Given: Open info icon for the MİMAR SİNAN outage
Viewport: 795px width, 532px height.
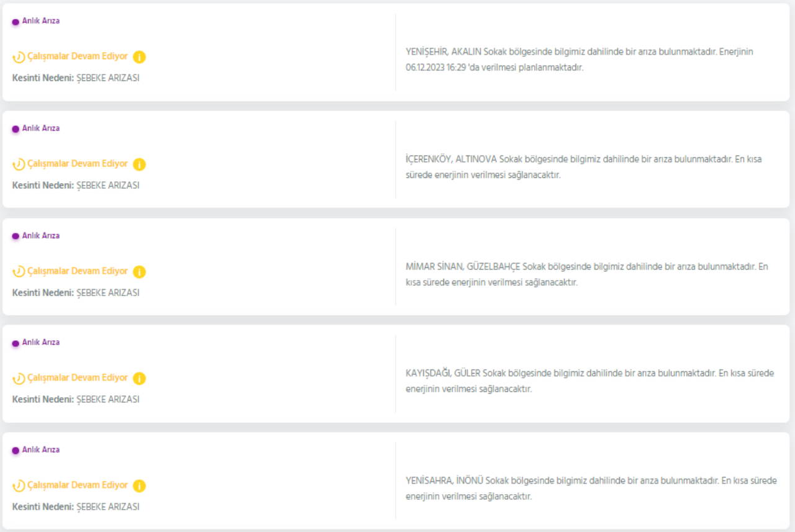Looking at the screenshot, I should 139,272.
